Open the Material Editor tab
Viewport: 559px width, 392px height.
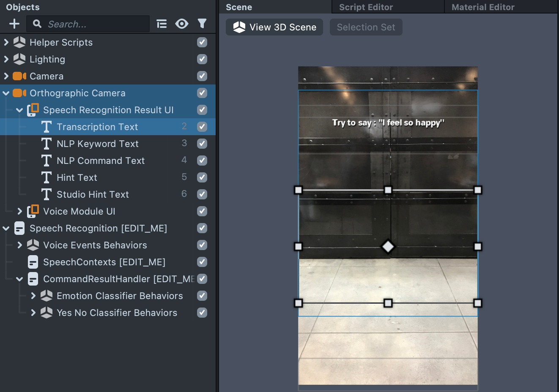(x=483, y=7)
